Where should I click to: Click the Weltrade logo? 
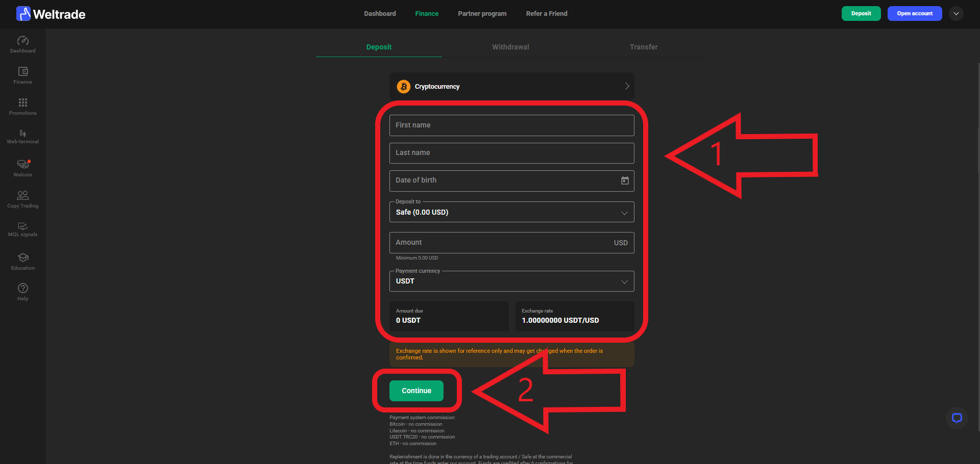pos(51,14)
